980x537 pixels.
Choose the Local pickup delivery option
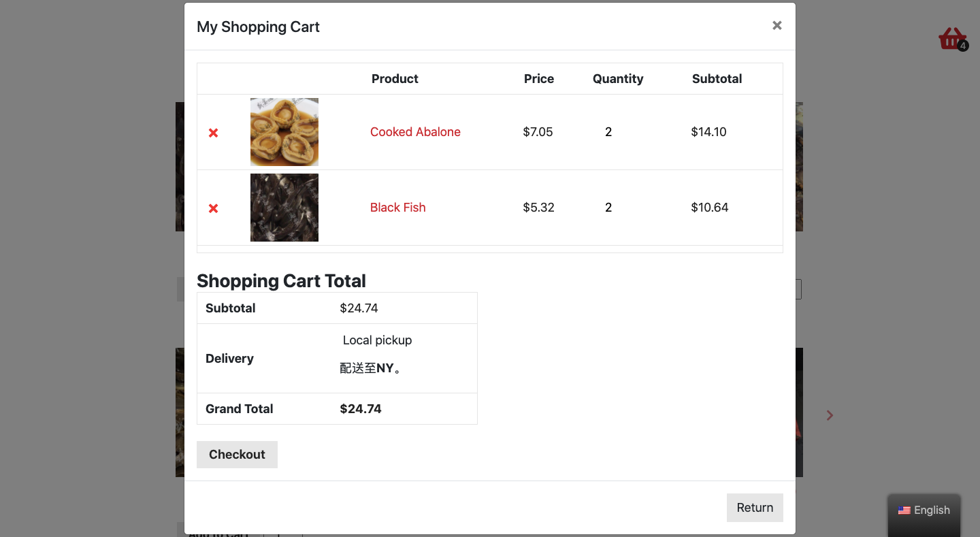[x=377, y=340]
